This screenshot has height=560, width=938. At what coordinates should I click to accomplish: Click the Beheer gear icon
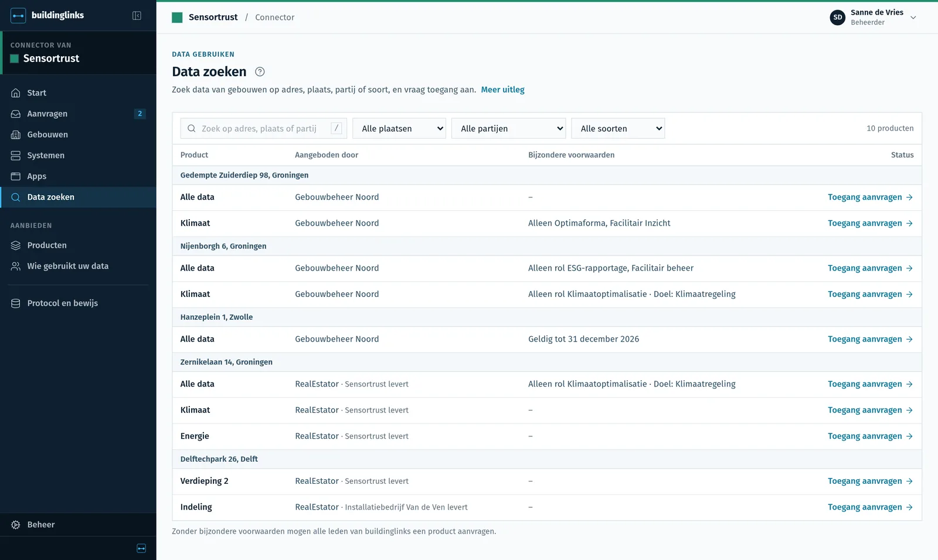[x=16, y=525]
